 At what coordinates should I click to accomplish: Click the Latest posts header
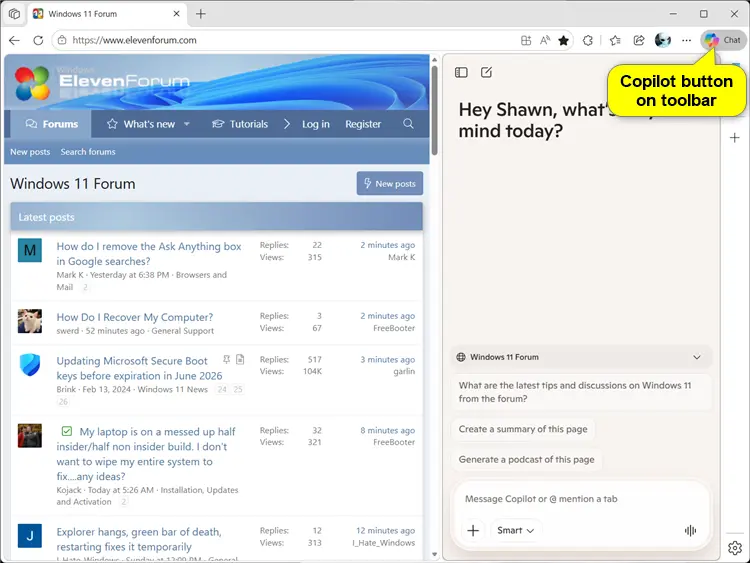217,217
